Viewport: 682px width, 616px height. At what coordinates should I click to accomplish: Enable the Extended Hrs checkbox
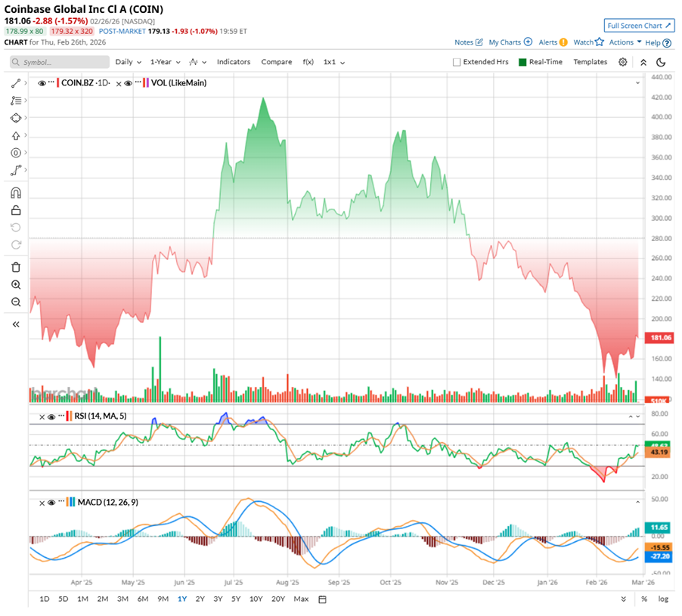point(457,62)
